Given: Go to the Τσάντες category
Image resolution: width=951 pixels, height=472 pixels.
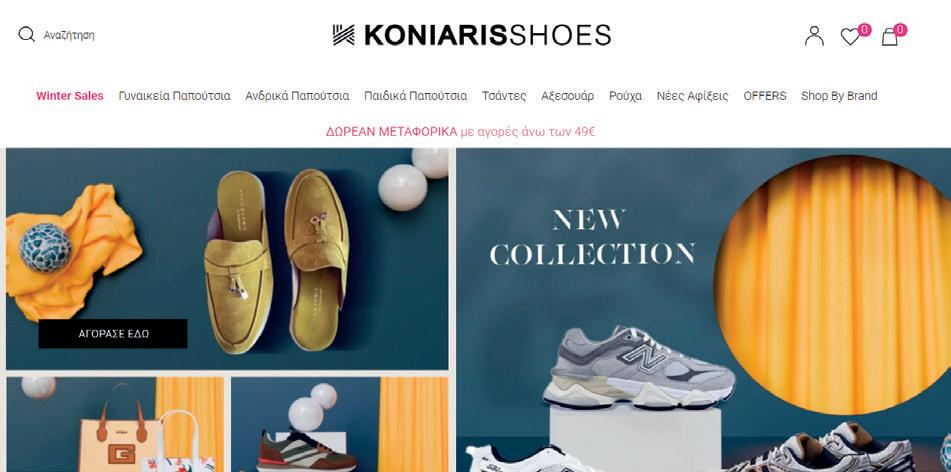Looking at the screenshot, I should pos(504,96).
